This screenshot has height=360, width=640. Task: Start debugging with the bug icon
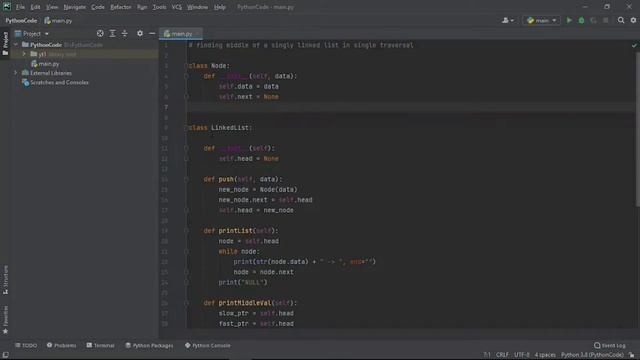pos(581,20)
